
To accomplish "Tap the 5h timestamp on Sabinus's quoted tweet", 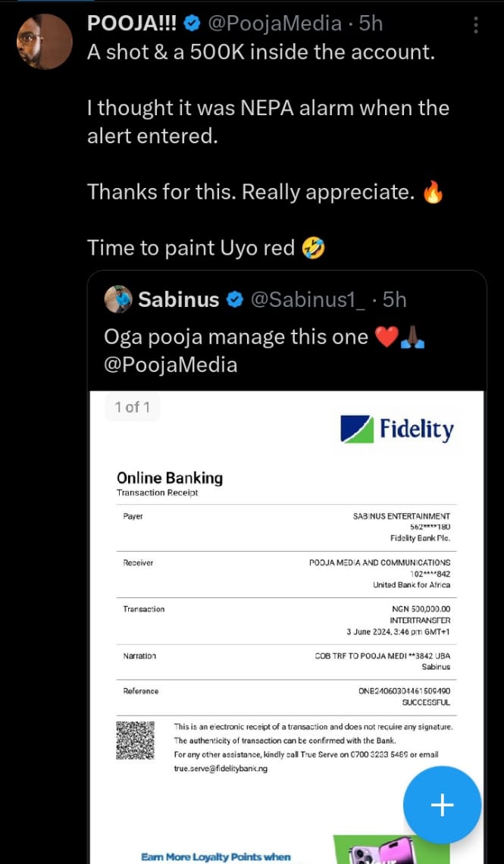I will (395, 300).
